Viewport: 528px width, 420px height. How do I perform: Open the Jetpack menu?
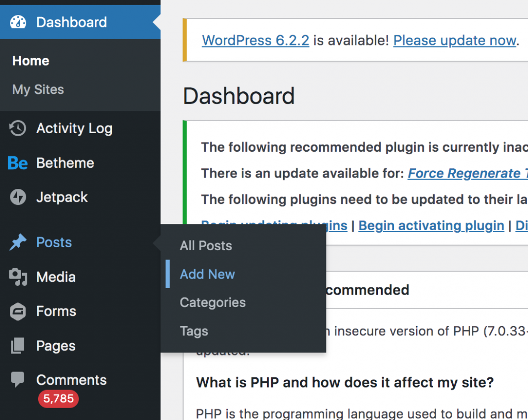pyautogui.click(x=80, y=197)
